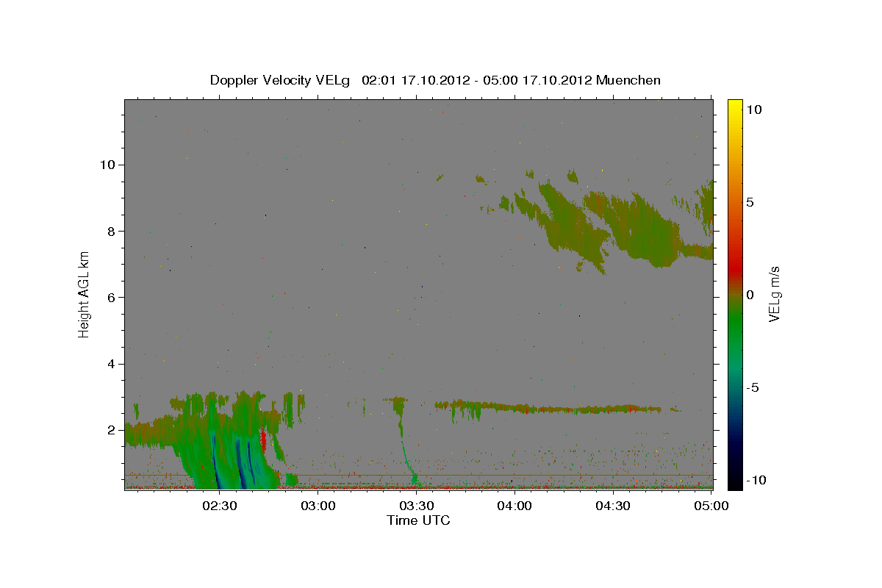Screen dimensions: 882x588
Task: Click the colorbar value 5 label
Action: 750,202
